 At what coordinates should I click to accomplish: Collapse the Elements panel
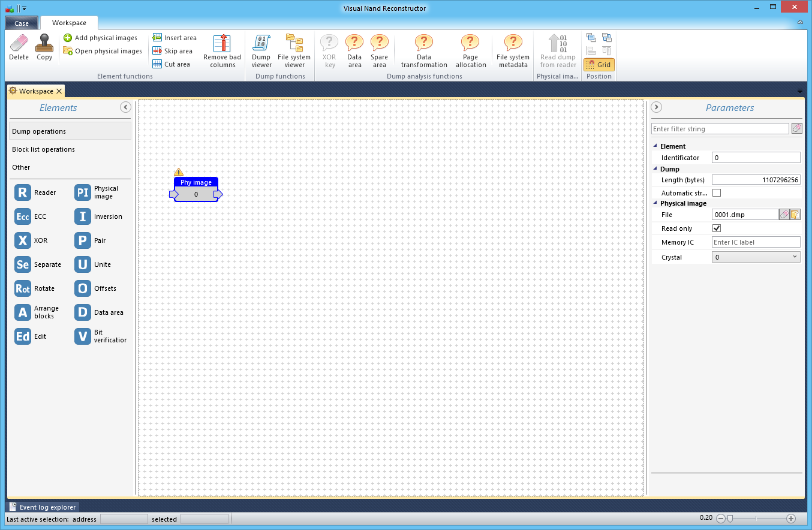pos(125,107)
